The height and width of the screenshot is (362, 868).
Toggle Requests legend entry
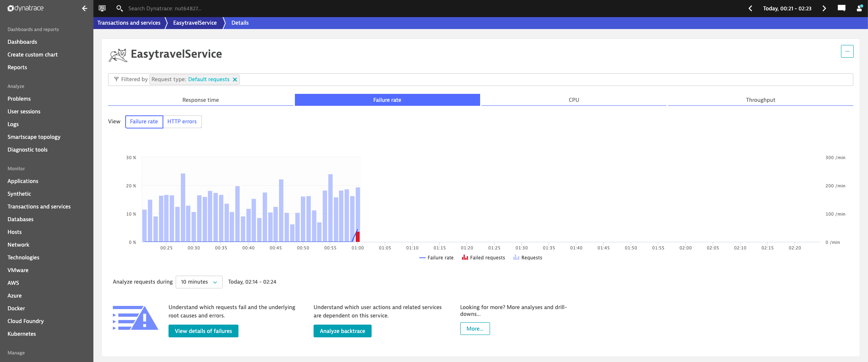point(527,258)
